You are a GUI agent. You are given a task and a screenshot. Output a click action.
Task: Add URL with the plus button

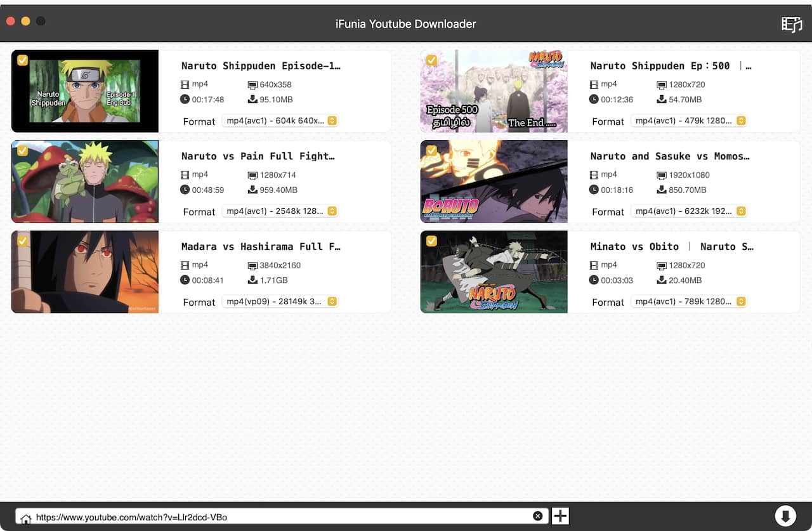560,516
